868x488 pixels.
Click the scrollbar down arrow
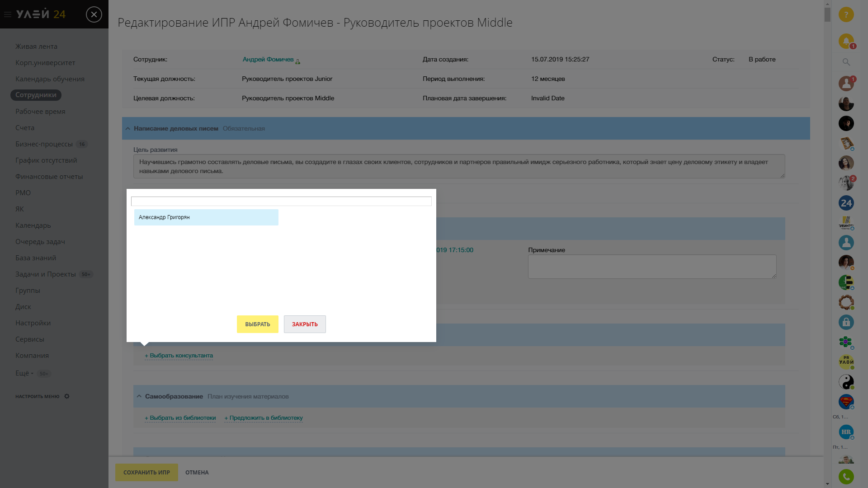pyautogui.click(x=827, y=484)
